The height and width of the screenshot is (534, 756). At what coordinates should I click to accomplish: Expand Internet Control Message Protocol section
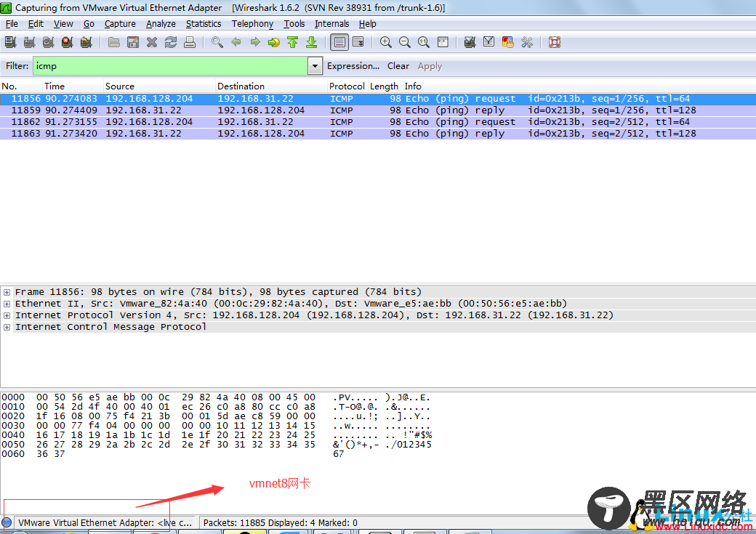coord(7,327)
